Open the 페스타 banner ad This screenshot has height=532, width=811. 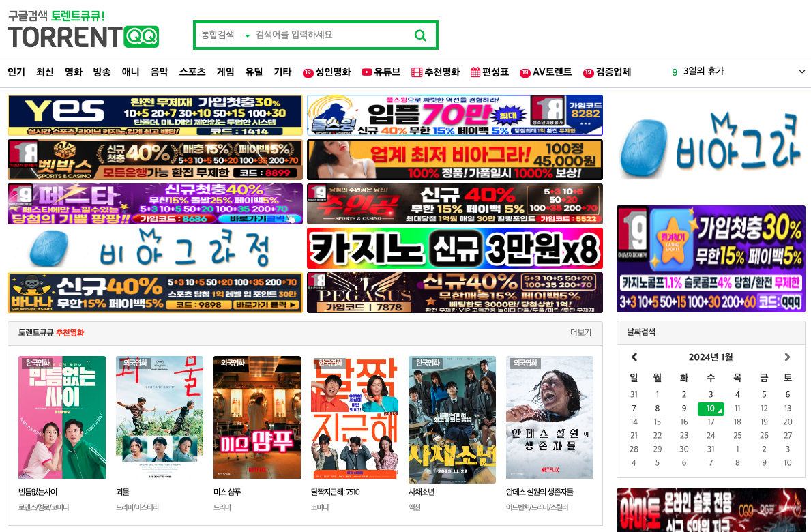click(155, 204)
